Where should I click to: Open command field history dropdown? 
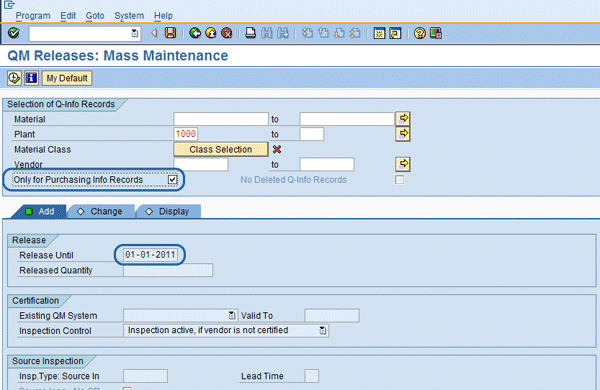click(x=135, y=34)
